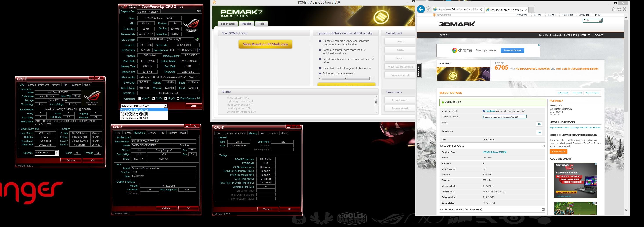
Task: Click the Link to this result URL field
Action: (504, 117)
